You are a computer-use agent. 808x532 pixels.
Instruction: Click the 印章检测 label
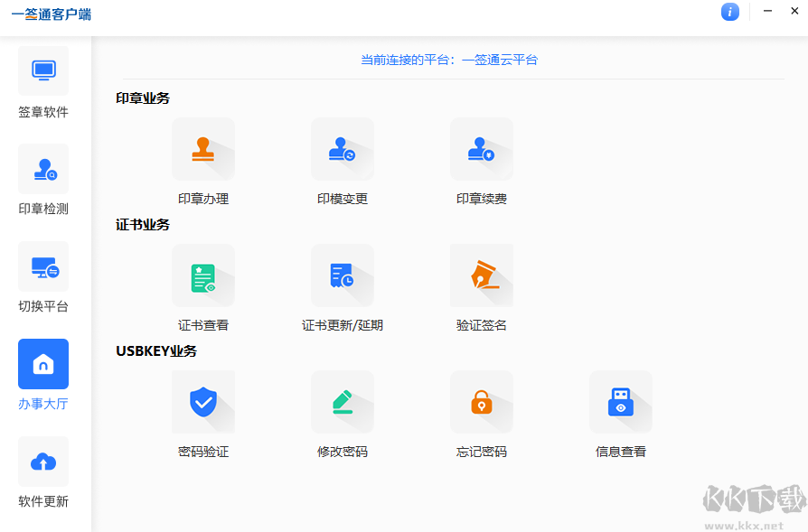(43, 209)
